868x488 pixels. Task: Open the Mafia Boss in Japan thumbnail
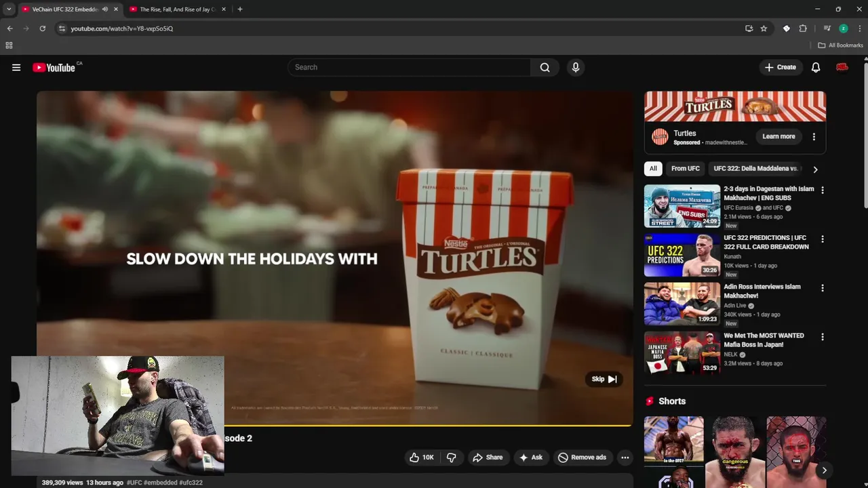(682, 352)
